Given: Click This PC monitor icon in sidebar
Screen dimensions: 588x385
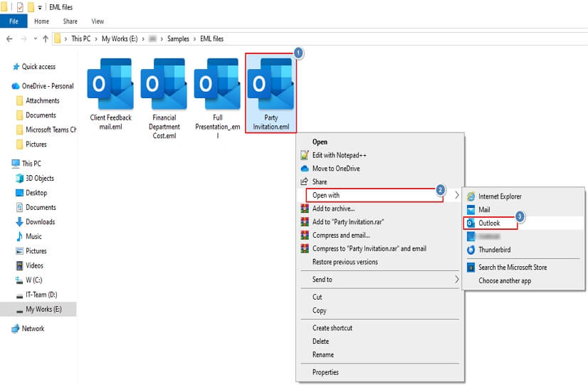Looking at the screenshot, I should pos(16,164).
